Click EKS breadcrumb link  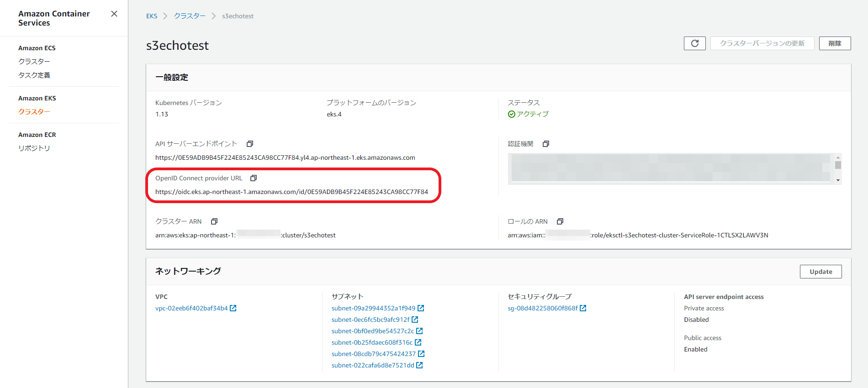(x=152, y=16)
